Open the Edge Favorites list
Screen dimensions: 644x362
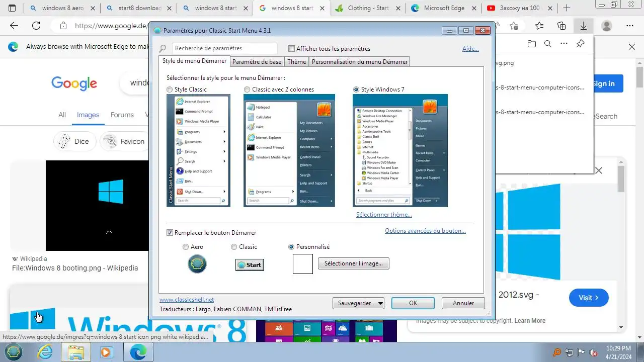[539, 26]
